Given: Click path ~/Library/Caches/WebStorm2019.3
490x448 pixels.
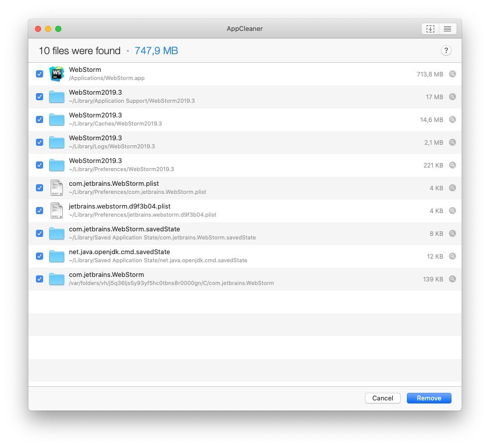Looking at the screenshot, I should tap(116, 124).
